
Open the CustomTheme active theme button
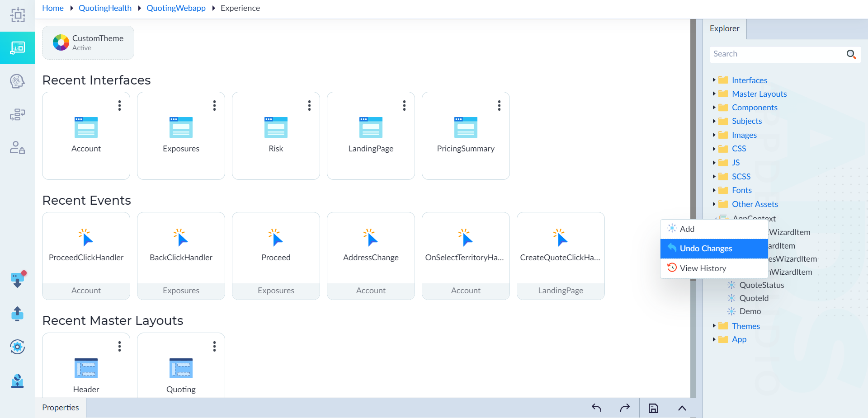coord(88,43)
